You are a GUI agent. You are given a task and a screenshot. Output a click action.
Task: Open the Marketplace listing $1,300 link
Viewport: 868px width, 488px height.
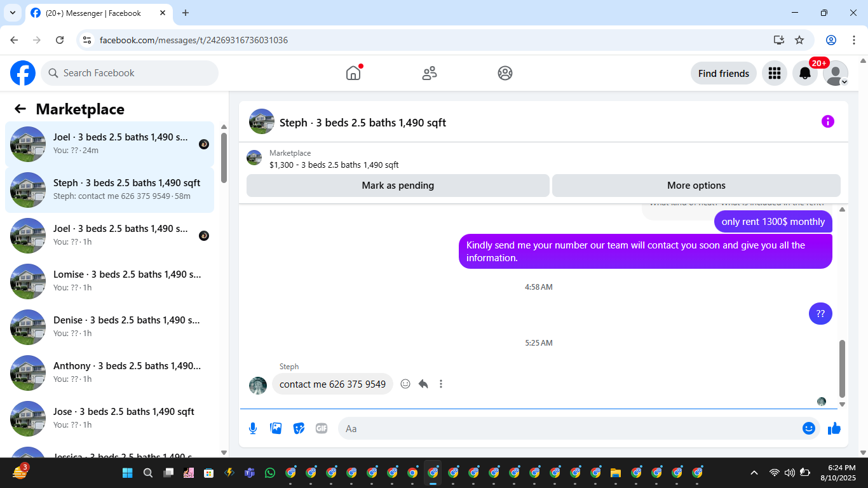334,165
